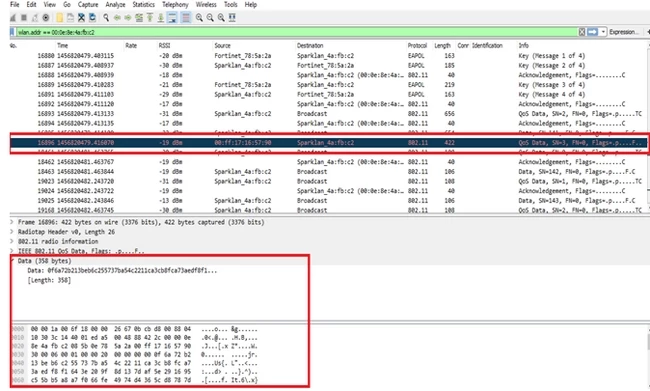Select packet 16893 QoS Data SN=2
Image resolution: width=650 pixels, height=391 pixels.
[x=327, y=114]
